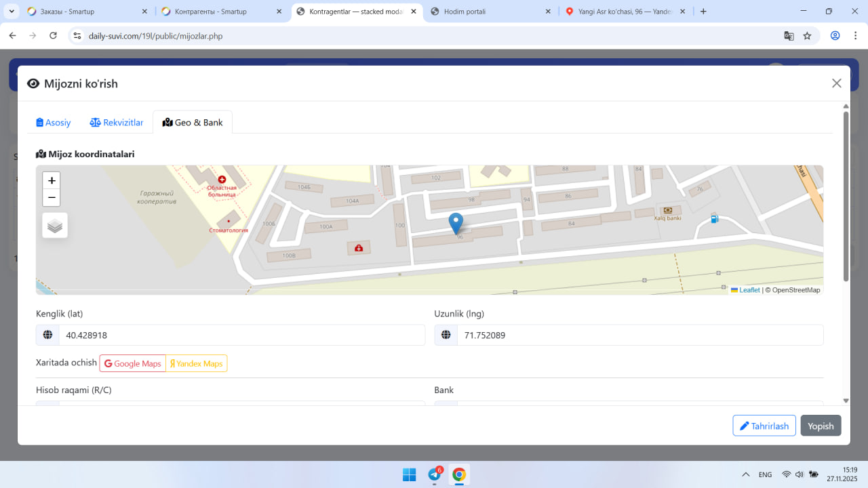868x488 pixels.
Task: Click the Uzunlik longitude field
Action: tap(639, 335)
